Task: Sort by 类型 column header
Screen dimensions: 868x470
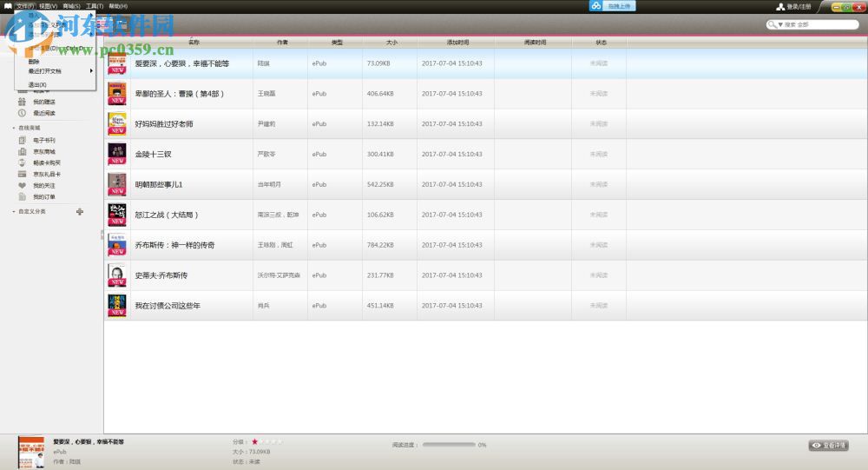Action: click(337, 42)
